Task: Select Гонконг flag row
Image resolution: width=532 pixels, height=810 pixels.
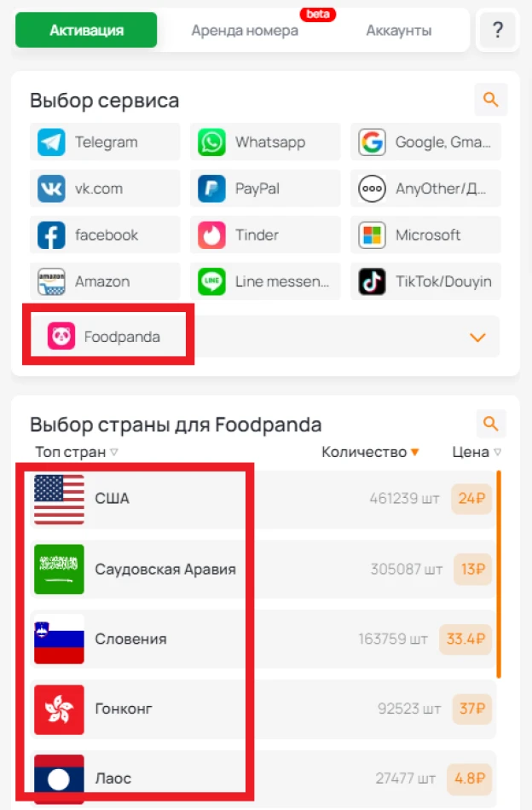Action: 263,709
